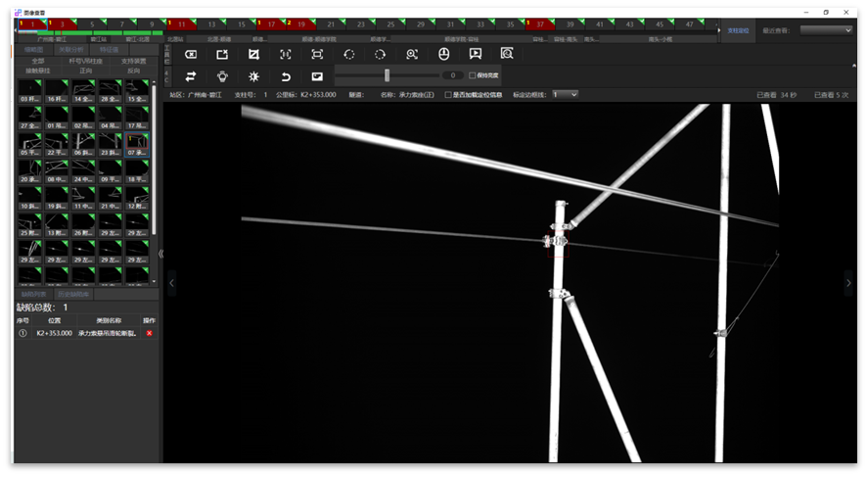Select the mouse tool icon
The width and height of the screenshot is (868, 477).
click(443, 54)
